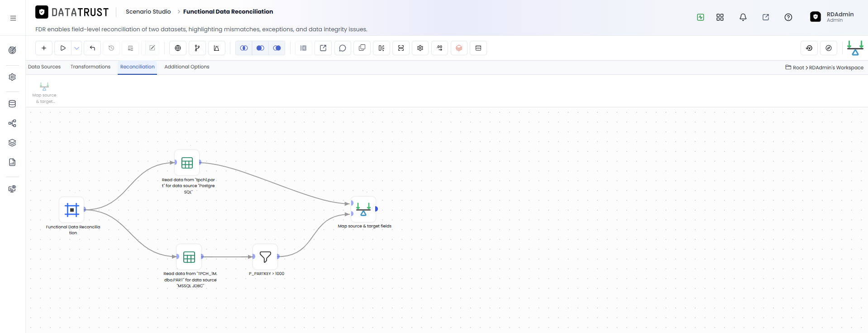Screen dimensions: 868x333
Task: Switch to the Additional Options tab
Action: coord(187,67)
